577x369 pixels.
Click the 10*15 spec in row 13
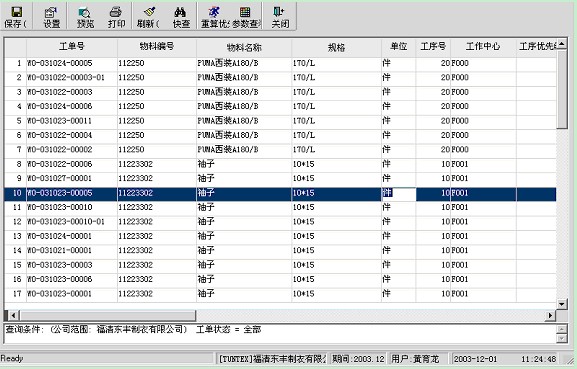point(304,236)
